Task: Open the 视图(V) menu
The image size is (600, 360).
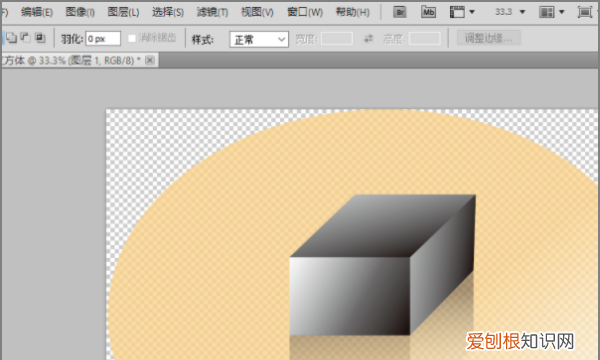Action: click(257, 12)
